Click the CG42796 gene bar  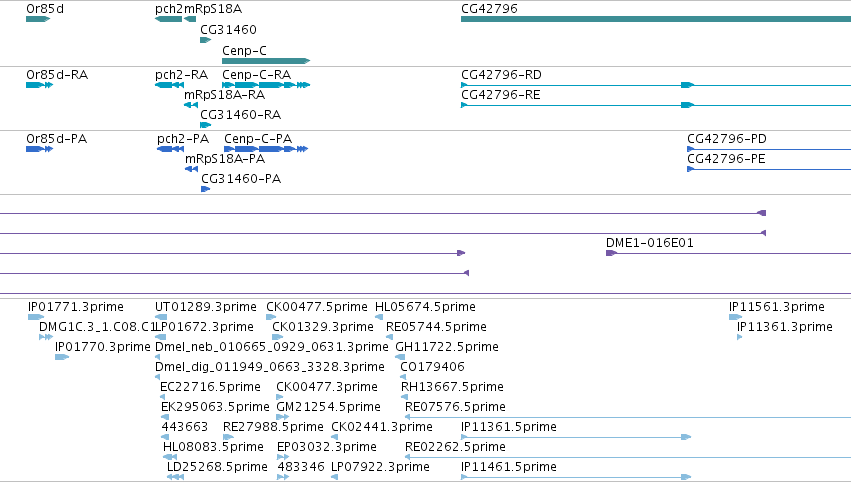pos(656,19)
